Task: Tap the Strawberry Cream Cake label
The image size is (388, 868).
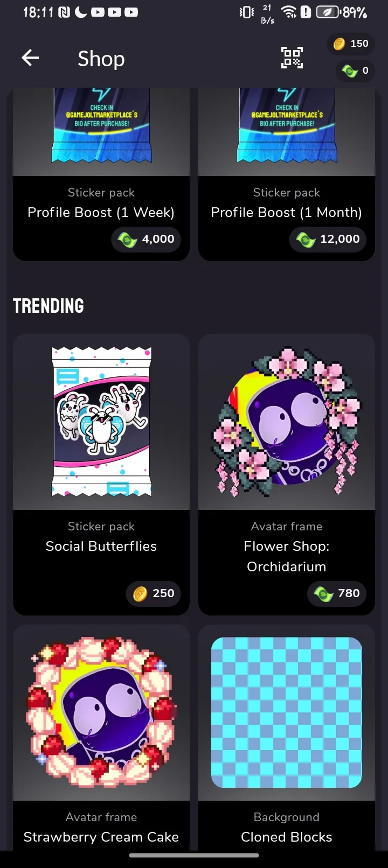Action: pos(101,837)
